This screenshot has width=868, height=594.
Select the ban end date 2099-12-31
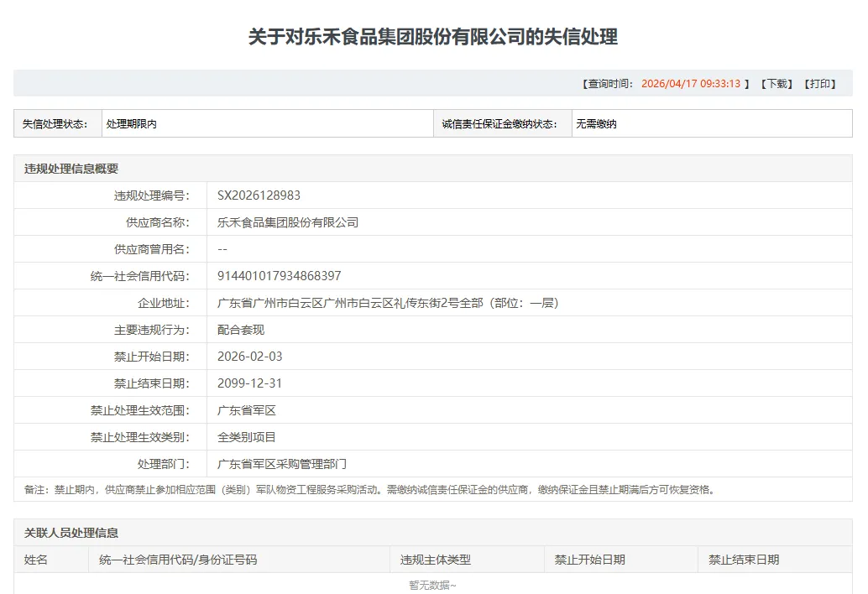coord(249,383)
